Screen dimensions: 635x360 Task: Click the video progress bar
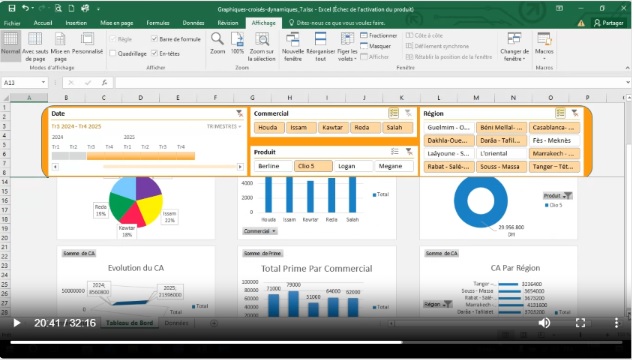pos(316,342)
